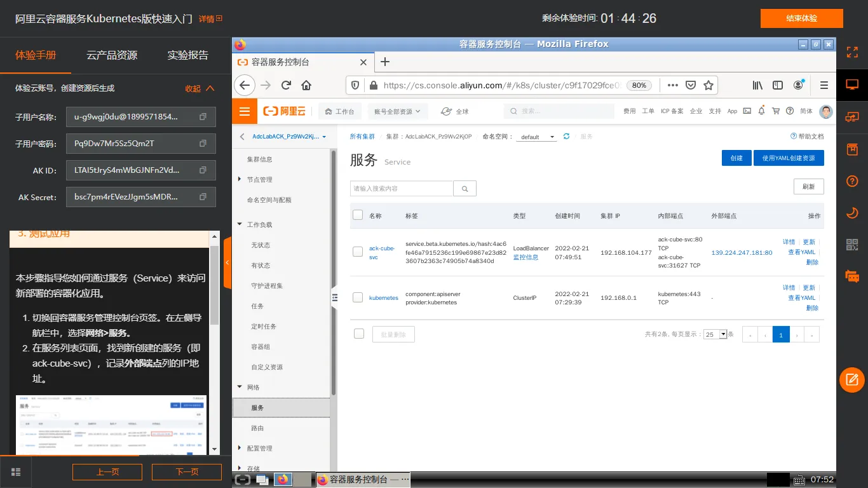Refresh the namespace with the circular arrows icon
Screen dimensions: 868x488
click(x=566, y=137)
